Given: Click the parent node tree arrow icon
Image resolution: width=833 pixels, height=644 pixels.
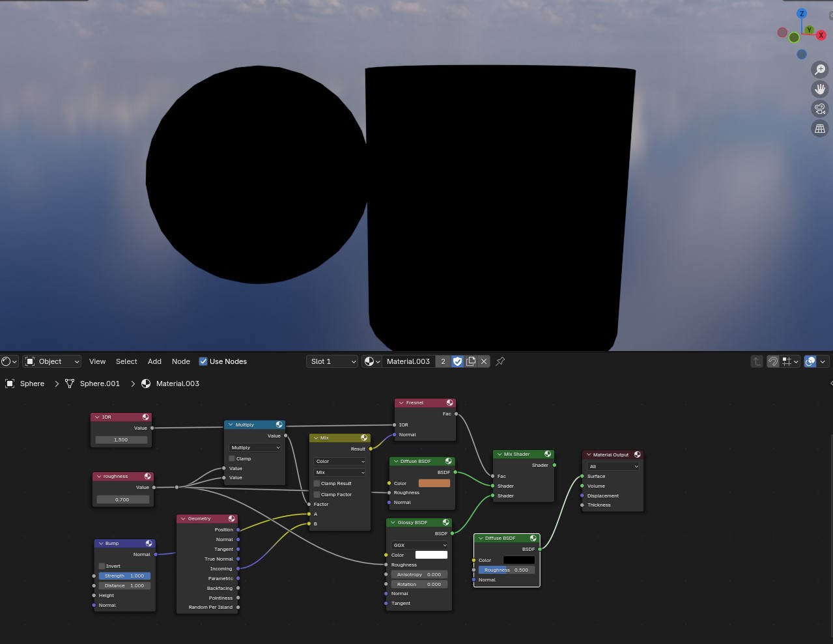Looking at the screenshot, I should 756,361.
